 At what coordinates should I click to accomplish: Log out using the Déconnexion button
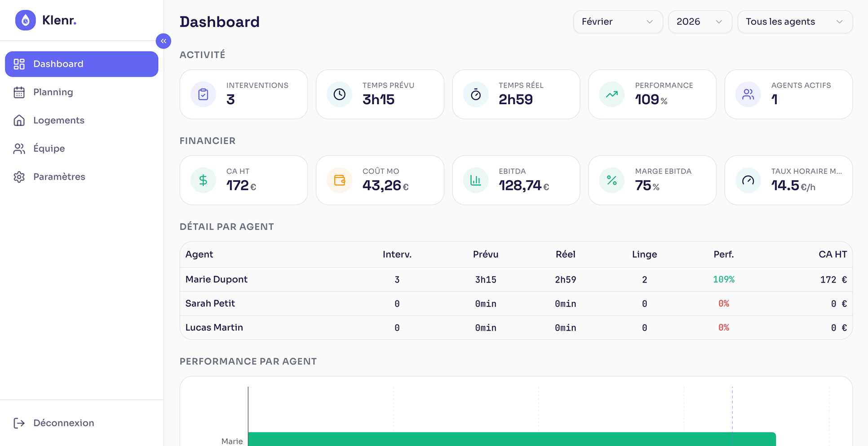click(63, 423)
